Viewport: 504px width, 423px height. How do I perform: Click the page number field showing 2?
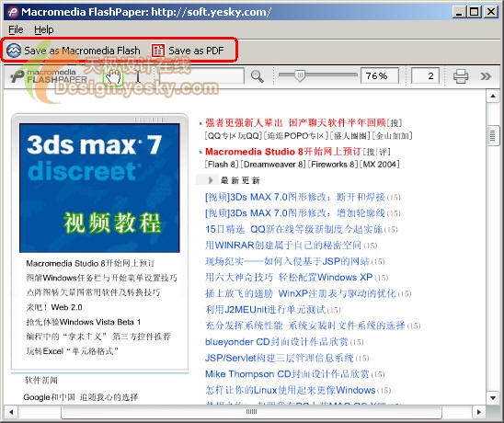coord(425,75)
